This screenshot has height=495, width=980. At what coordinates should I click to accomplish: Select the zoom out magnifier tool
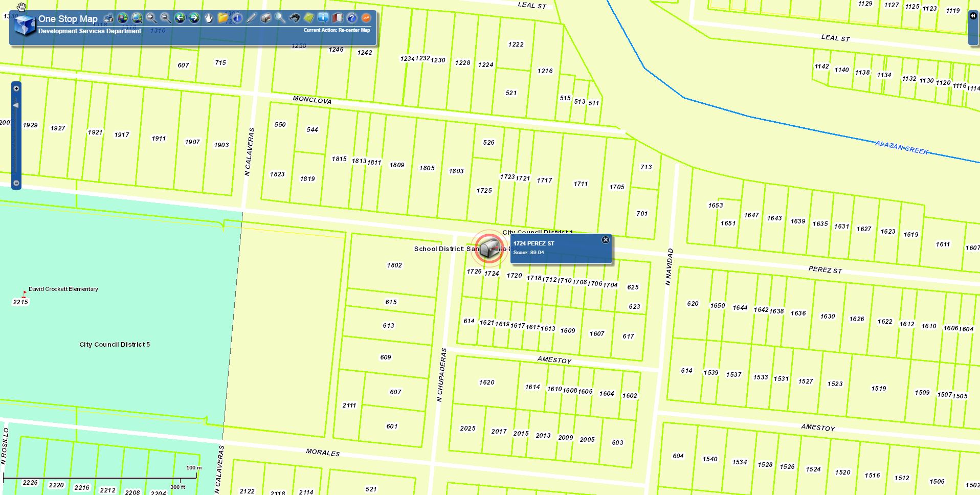tap(166, 18)
